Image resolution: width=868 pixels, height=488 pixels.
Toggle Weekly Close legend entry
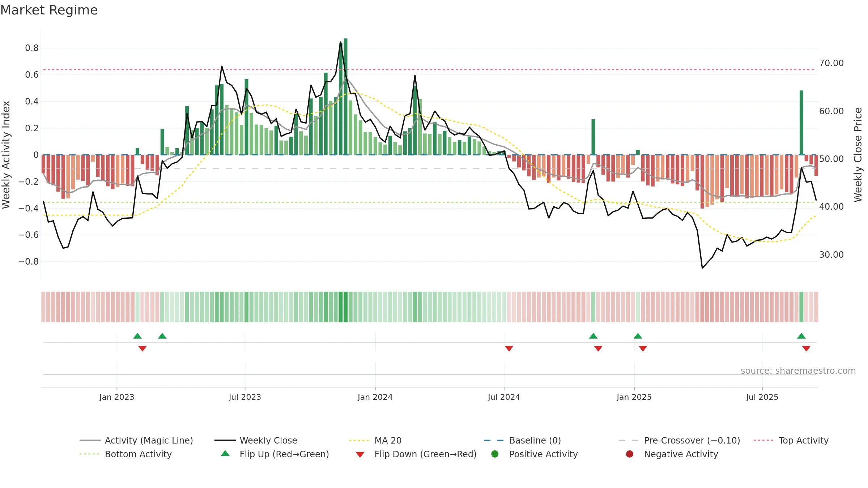[256, 440]
